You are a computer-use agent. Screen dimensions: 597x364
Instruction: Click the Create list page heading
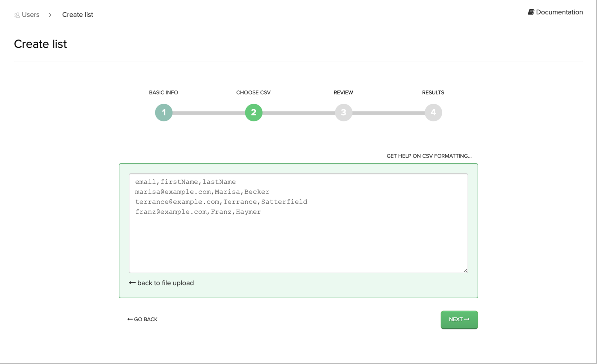[x=40, y=44]
